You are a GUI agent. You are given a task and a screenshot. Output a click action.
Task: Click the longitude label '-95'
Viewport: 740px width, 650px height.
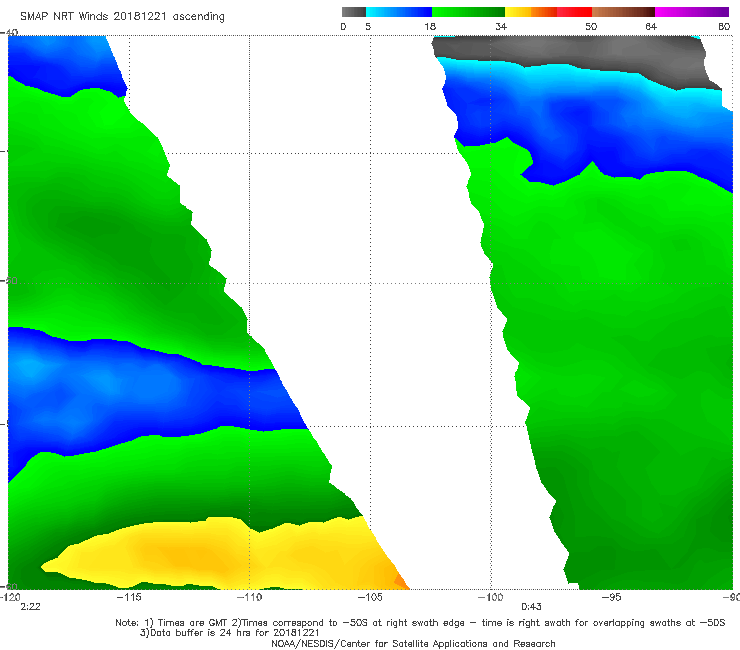point(612,598)
